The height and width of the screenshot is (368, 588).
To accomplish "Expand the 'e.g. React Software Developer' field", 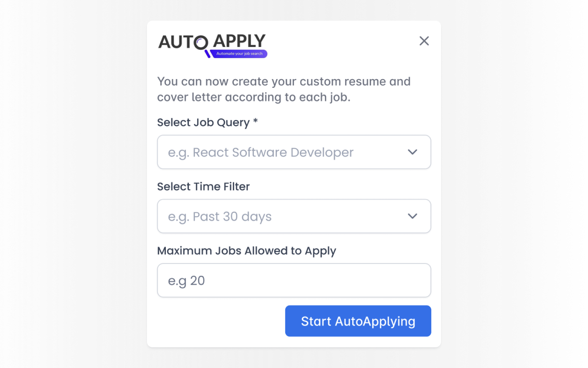I will coord(294,152).
